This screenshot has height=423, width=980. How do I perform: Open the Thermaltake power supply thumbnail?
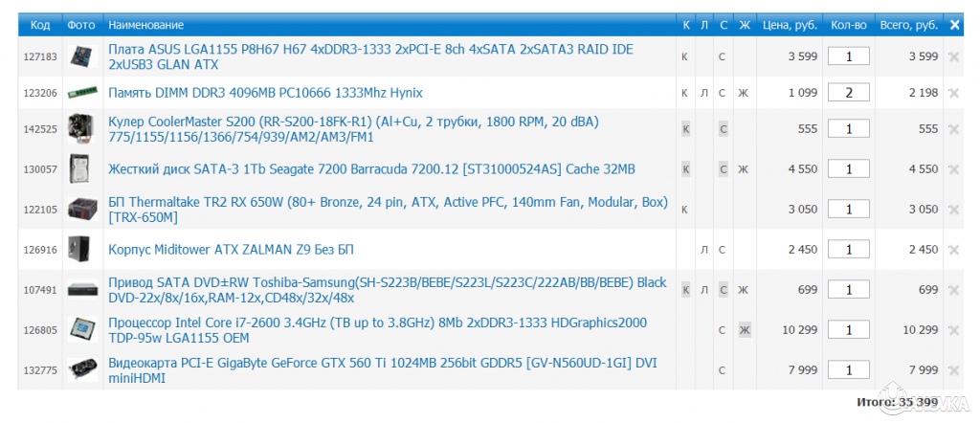click(x=82, y=209)
